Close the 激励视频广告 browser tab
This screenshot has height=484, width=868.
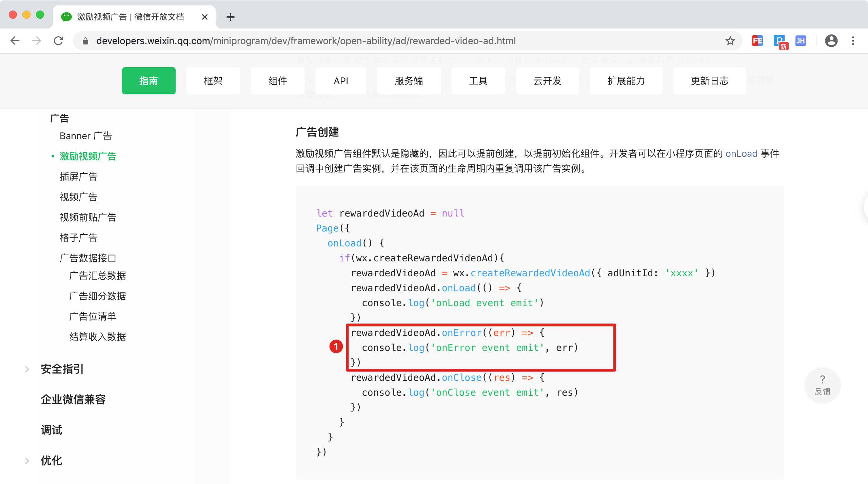coord(204,17)
